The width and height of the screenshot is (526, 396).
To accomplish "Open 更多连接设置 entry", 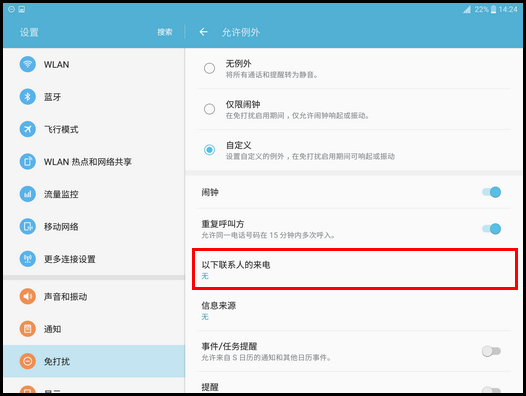I will tap(94, 259).
